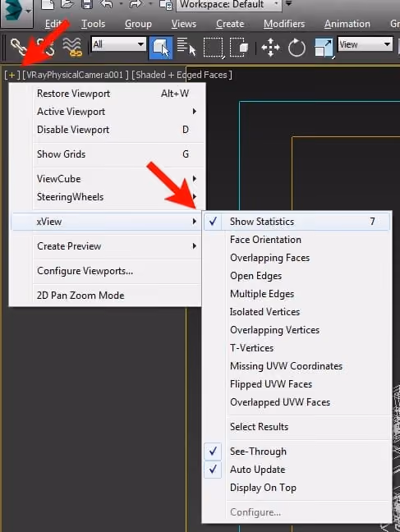Select the Flipped UVW Faces check
This screenshot has width=400, height=532.
click(297, 383)
